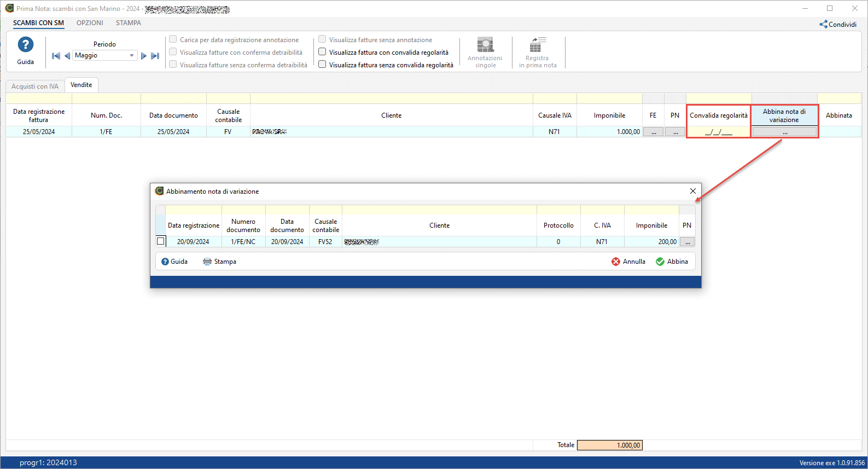The image size is (868, 469).
Task: Toggle Visualizza fatture senza annotazione
Action: point(322,39)
